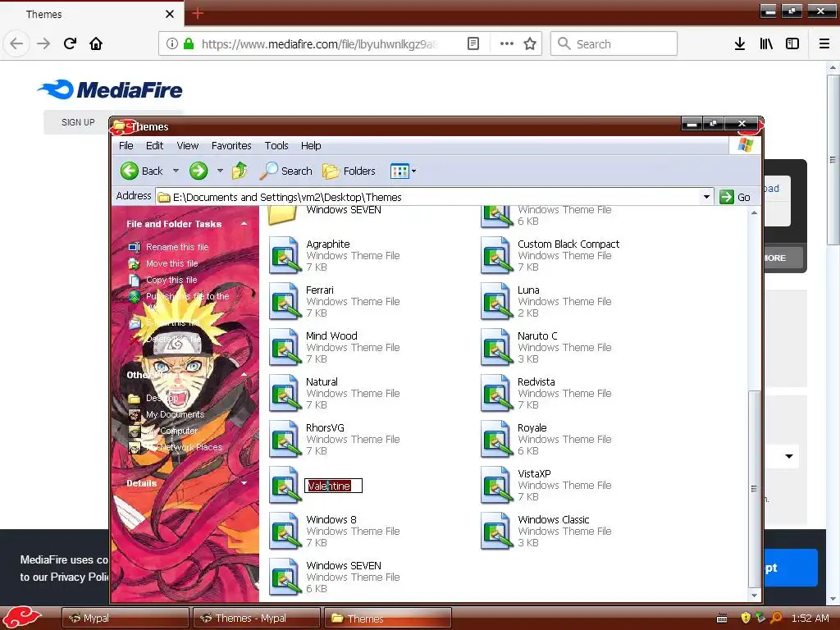Click the red cloud Start button

click(22, 617)
